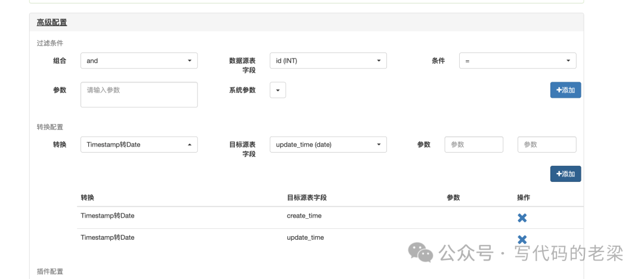Click Timestamp转Date in the first table row
644x279 pixels.
tap(107, 216)
